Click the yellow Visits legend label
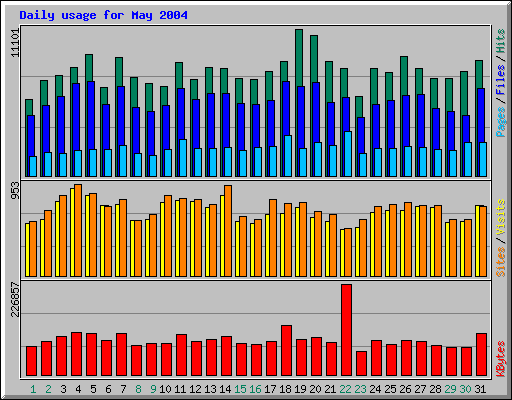512x400 pixels. (x=500, y=218)
